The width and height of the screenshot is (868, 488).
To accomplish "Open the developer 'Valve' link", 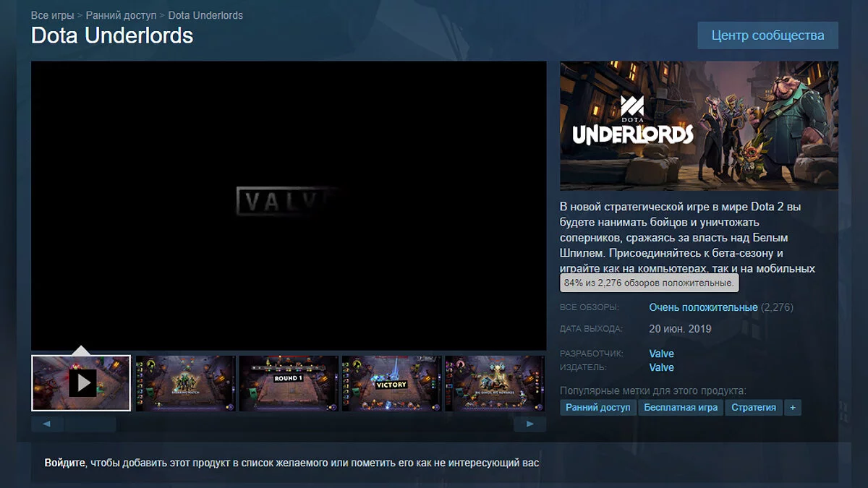I will tap(661, 354).
